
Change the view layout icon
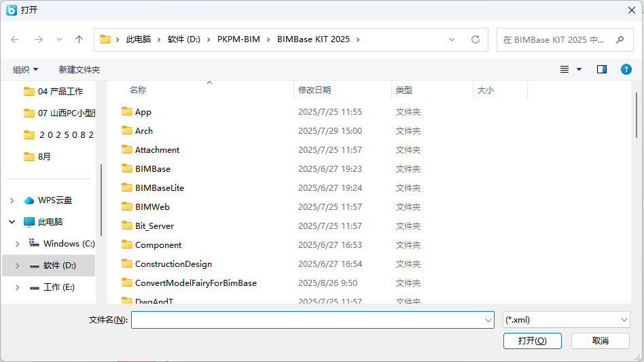pyautogui.click(x=565, y=69)
